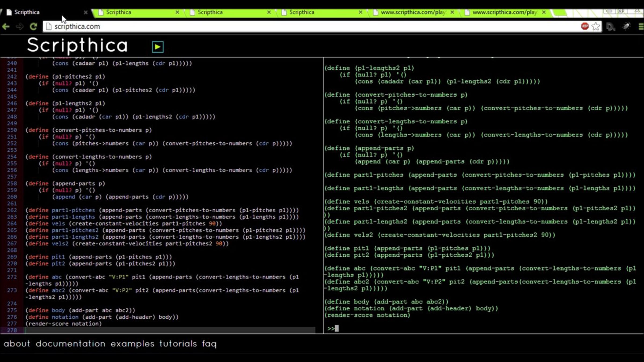Reload the scripthica.com page
Viewport: 644px width, 362px height.
(33, 26)
